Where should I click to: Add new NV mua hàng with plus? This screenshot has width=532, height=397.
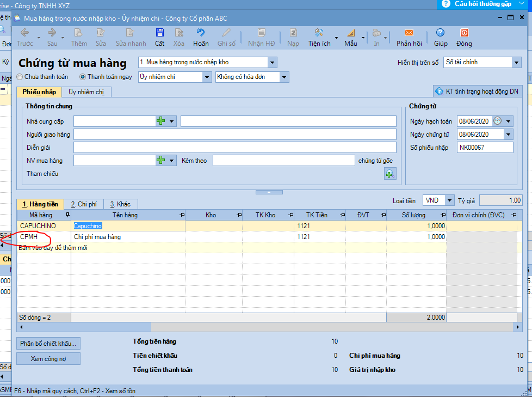(161, 160)
